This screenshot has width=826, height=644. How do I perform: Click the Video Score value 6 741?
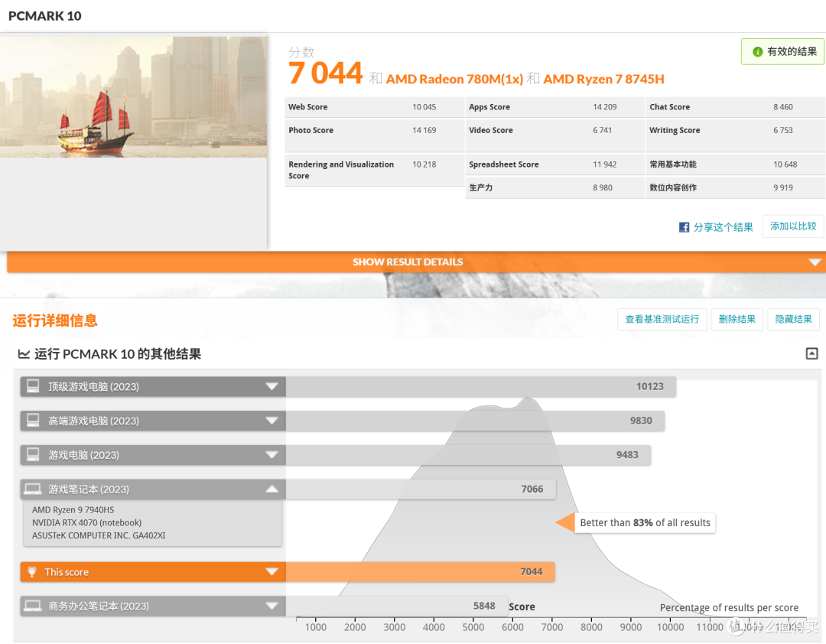click(x=602, y=130)
